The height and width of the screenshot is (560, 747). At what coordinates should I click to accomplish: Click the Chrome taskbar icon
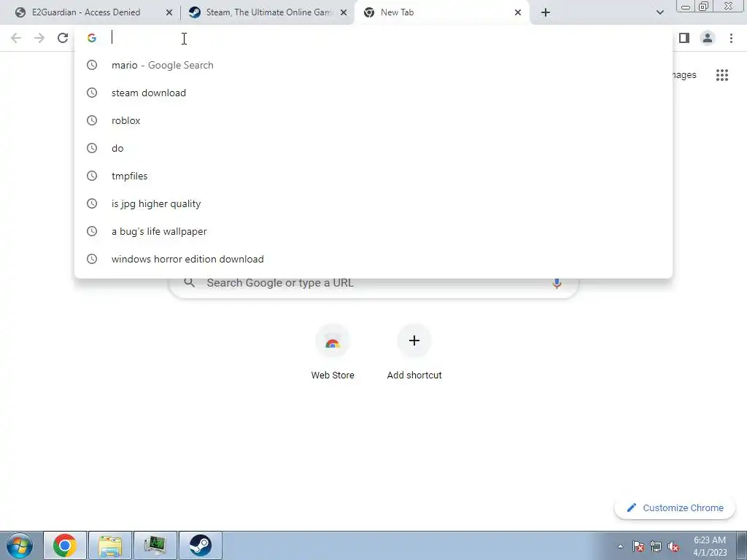[65, 545]
